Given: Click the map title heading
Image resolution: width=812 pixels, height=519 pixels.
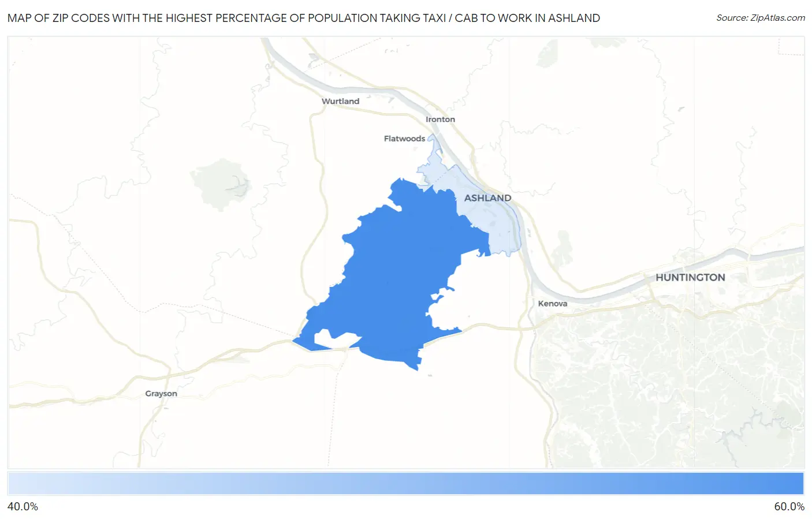Looking at the screenshot, I should (x=304, y=18).
